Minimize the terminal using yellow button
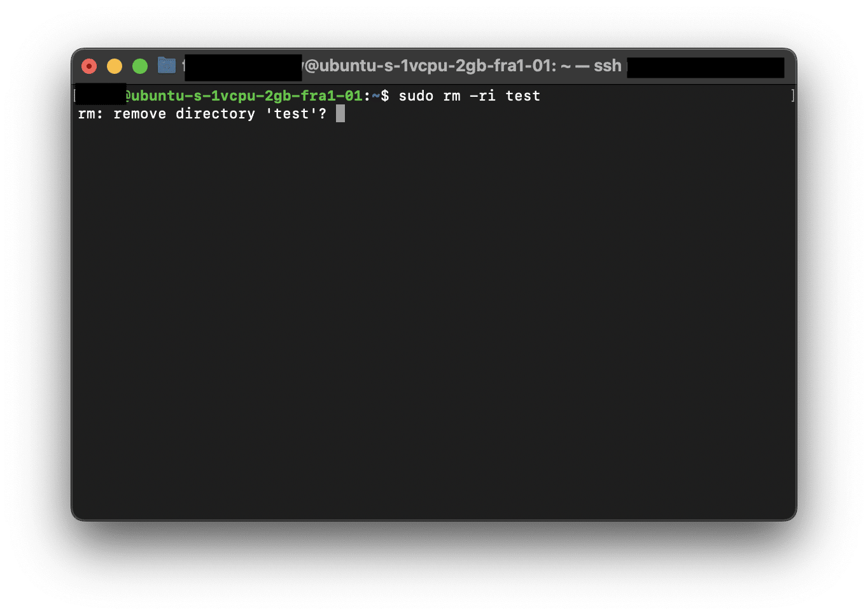868x615 pixels. [115, 66]
